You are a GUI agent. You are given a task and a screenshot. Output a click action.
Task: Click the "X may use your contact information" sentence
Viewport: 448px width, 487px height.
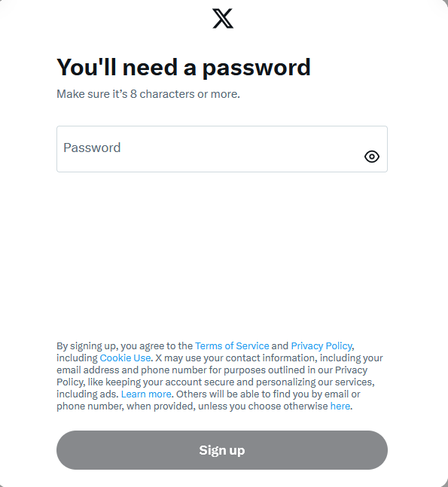pyautogui.click(x=269, y=358)
